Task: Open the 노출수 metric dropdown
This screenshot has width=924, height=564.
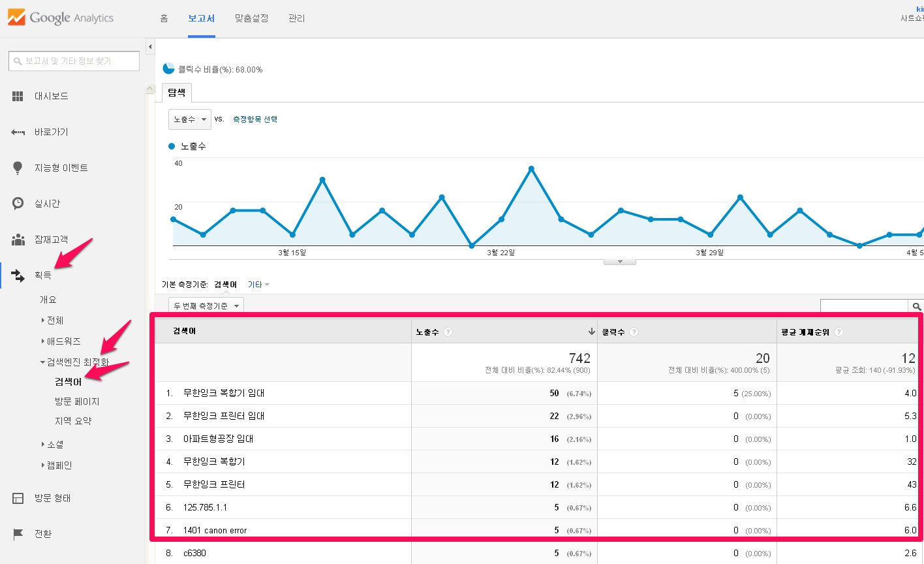Action: click(x=189, y=119)
